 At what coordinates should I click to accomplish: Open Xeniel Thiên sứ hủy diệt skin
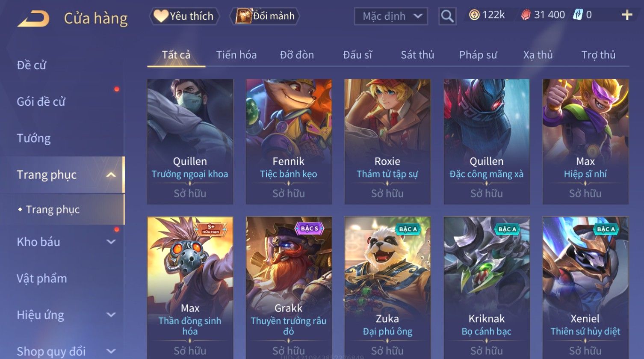[x=585, y=288]
